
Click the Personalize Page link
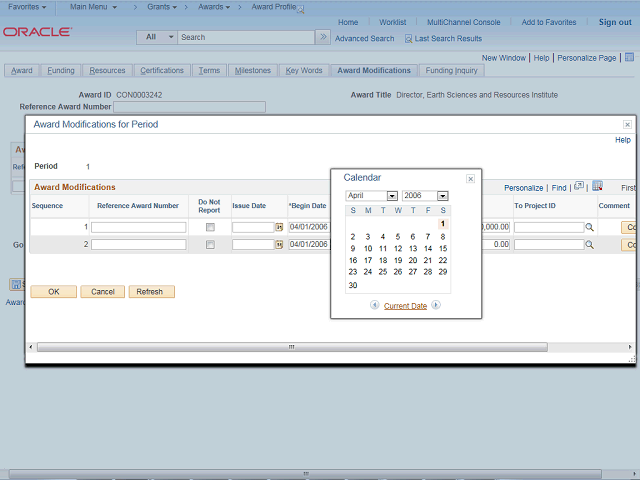[x=587, y=58]
